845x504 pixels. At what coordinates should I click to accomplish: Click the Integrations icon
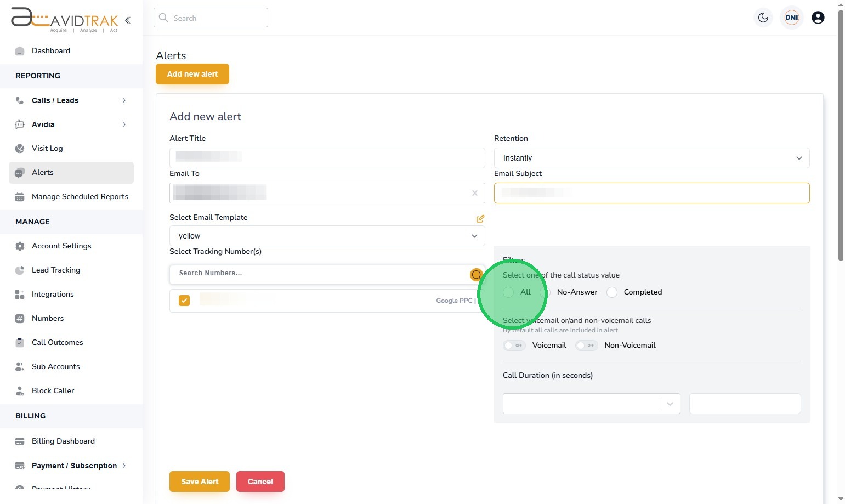click(x=20, y=295)
